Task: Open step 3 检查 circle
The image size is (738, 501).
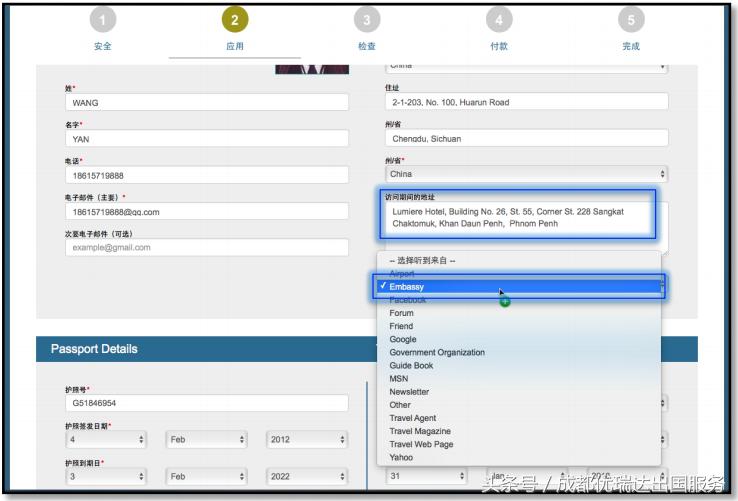Action: [367, 20]
